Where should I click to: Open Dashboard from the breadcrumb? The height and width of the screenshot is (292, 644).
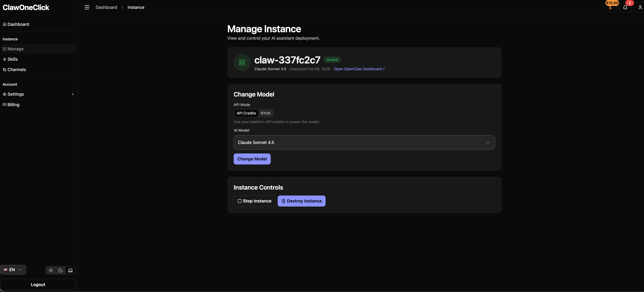106,7
